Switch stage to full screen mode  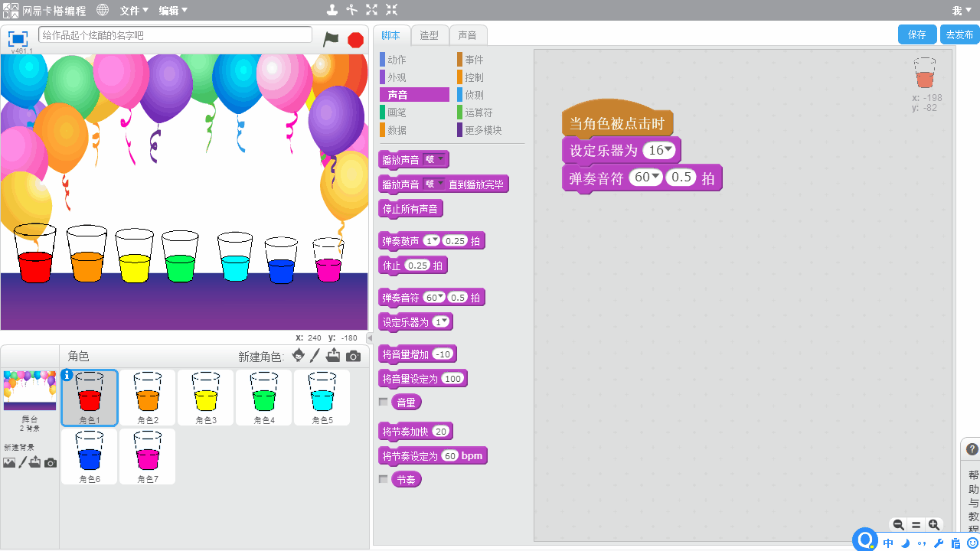18,38
